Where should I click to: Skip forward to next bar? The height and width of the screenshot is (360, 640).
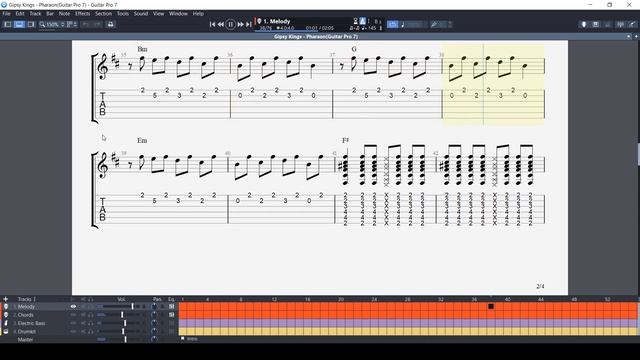pos(240,24)
